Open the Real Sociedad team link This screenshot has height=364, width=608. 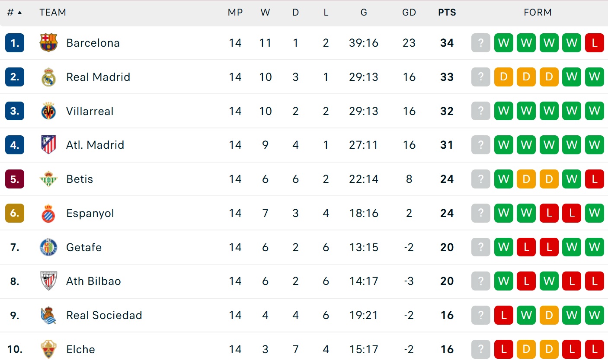[x=104, y=315]
